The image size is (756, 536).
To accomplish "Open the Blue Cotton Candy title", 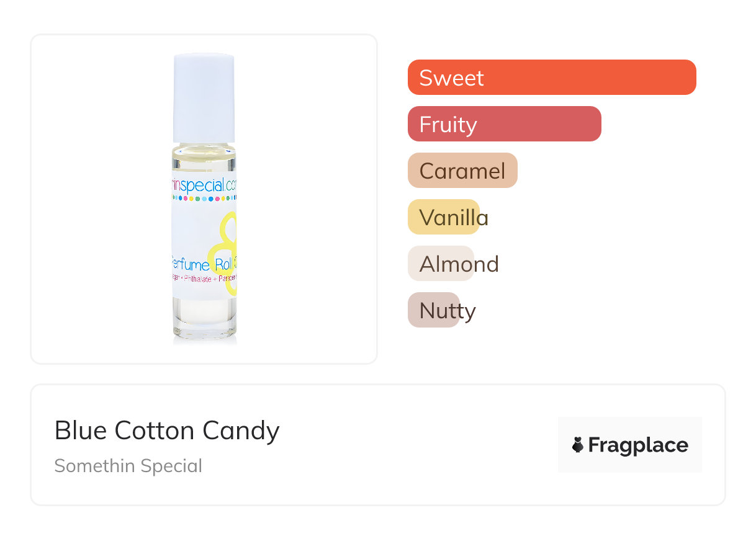I will 167,431.
